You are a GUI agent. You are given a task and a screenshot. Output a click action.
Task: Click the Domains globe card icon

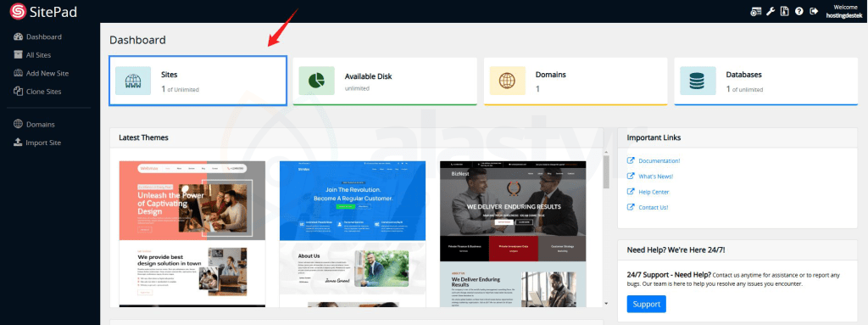[507, 81]
